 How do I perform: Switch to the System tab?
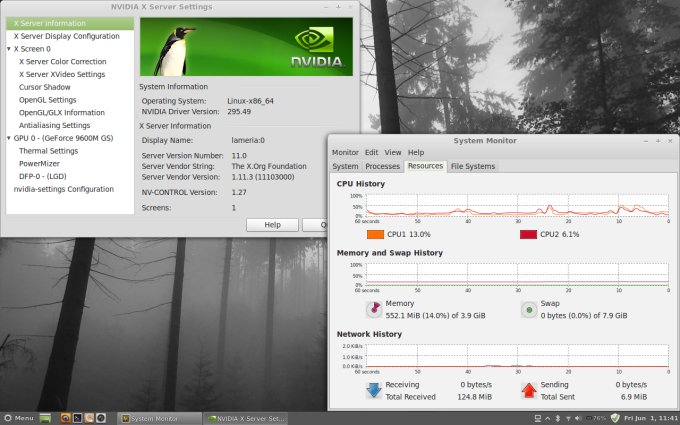click(x=345, y=167)
